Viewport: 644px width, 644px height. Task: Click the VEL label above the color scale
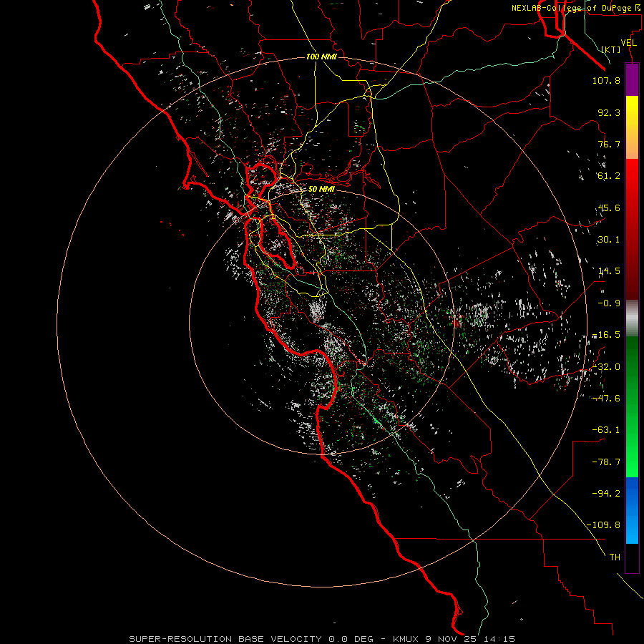pyautogui.click(x=628, y=43)
